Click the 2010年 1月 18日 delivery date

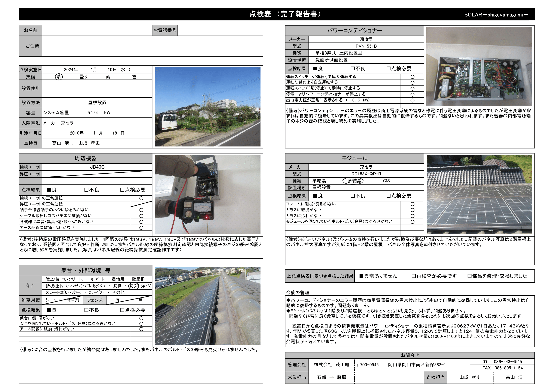point(97,133)
